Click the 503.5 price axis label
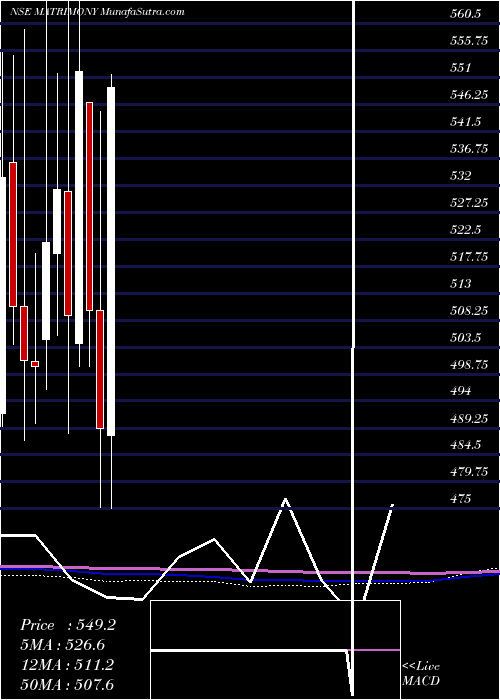 click(x=465, y=338)
